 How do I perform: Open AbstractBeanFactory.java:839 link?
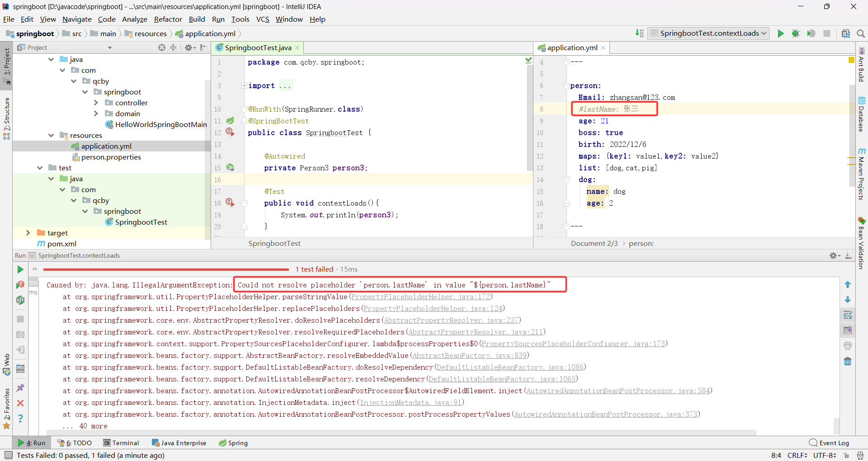(x=470, y=356)
